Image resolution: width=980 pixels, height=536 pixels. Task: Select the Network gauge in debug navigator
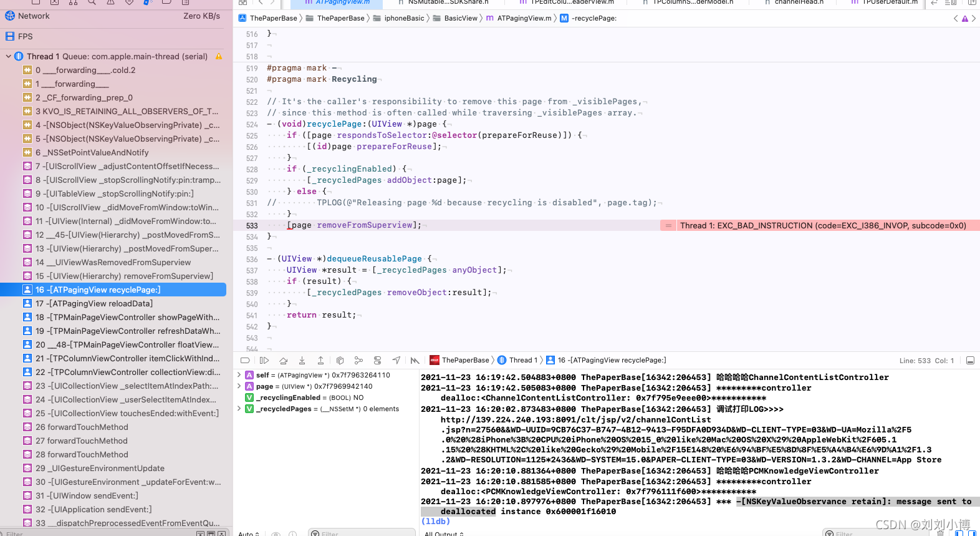tap(113, 16)
